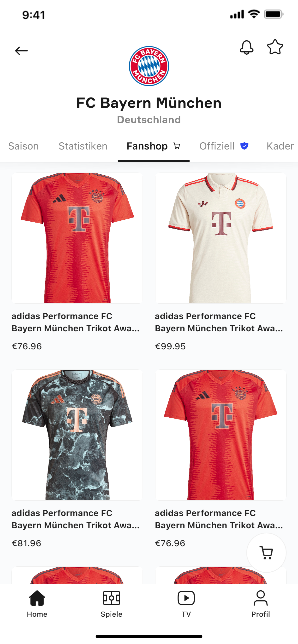Open notifications via the bell icon

pyautogui.click(x=246, y=47)
